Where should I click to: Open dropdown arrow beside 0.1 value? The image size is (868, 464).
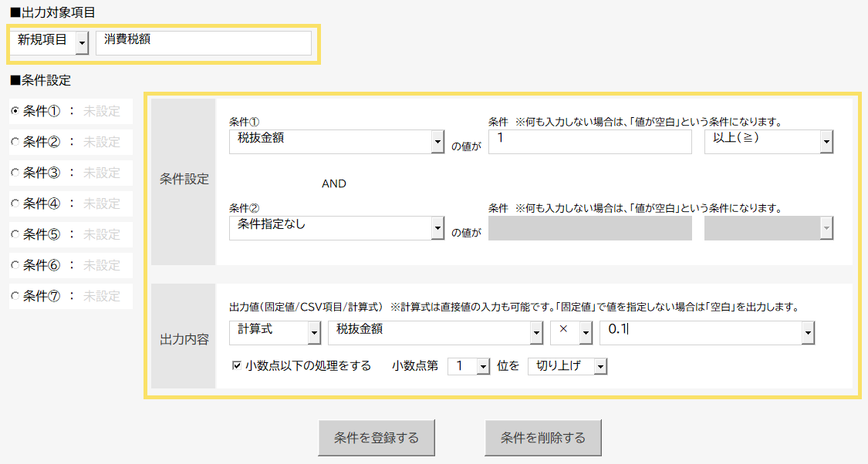808,333
